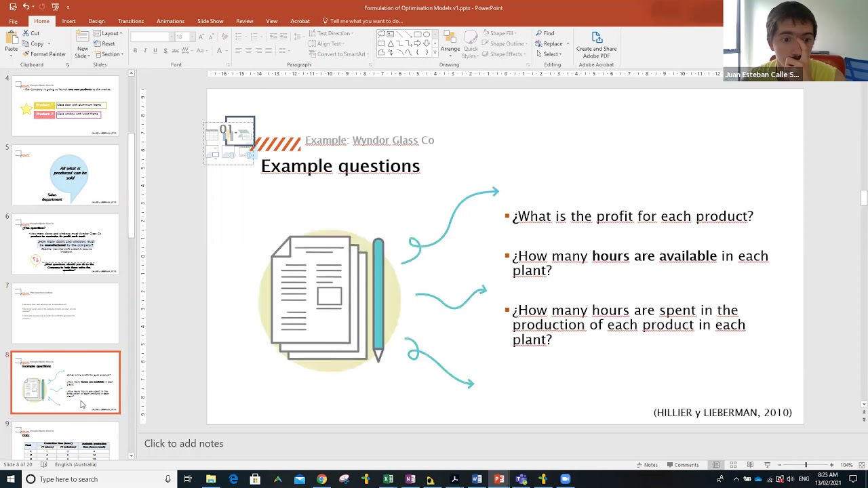Switch to Slide Sorter view
The width and height of the screenshot is (868, 488).
733,465
